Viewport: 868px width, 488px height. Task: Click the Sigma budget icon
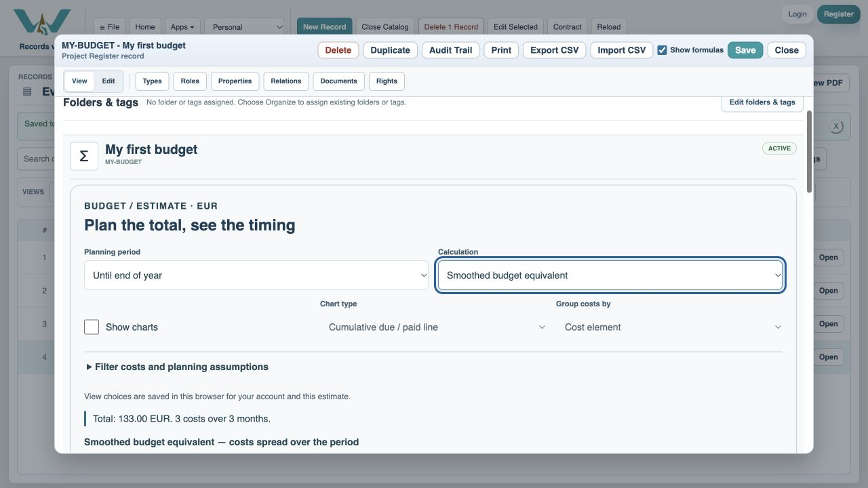[x=84, y=156]
